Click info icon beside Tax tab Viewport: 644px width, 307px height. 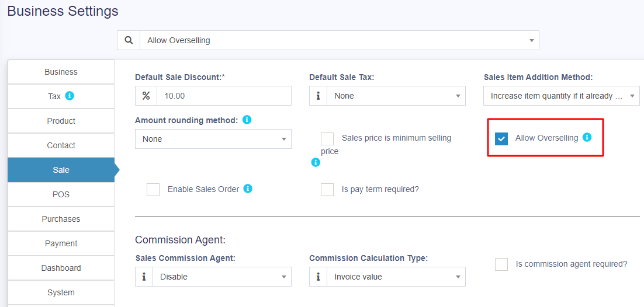70,96
